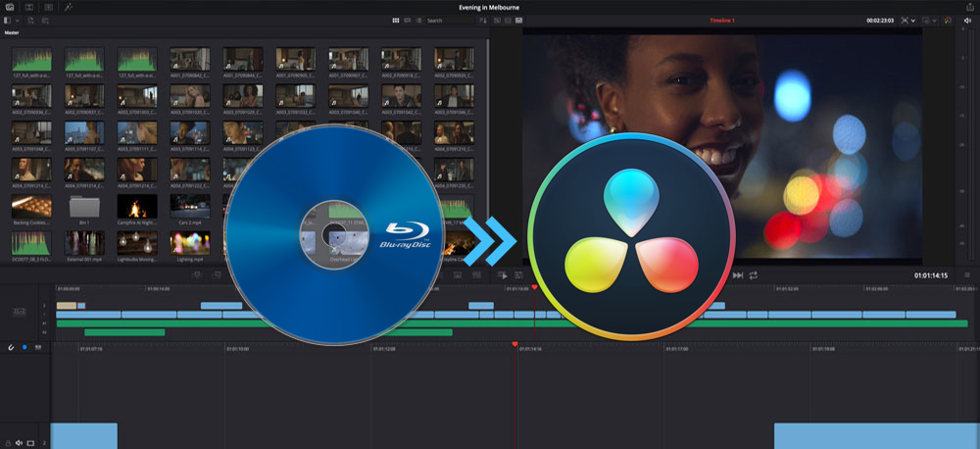Click the upper timeline red playhead handle

coord(534,287)
